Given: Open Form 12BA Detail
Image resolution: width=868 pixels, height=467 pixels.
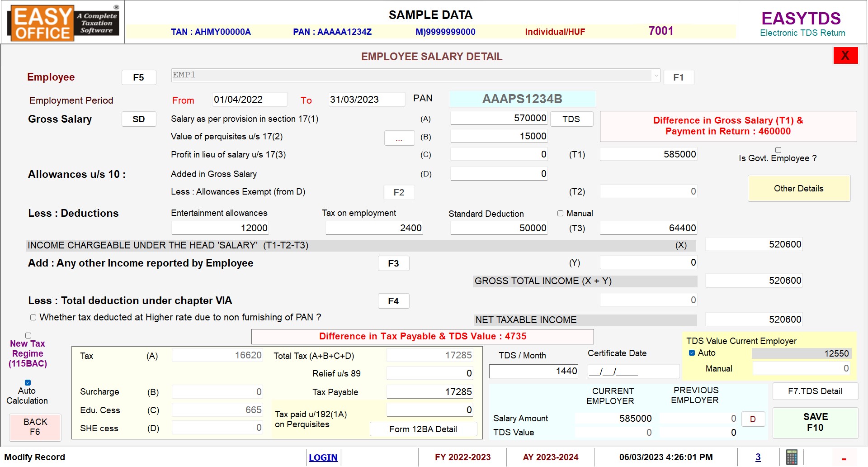Looking at the screenshot, I should click(423, 429).
